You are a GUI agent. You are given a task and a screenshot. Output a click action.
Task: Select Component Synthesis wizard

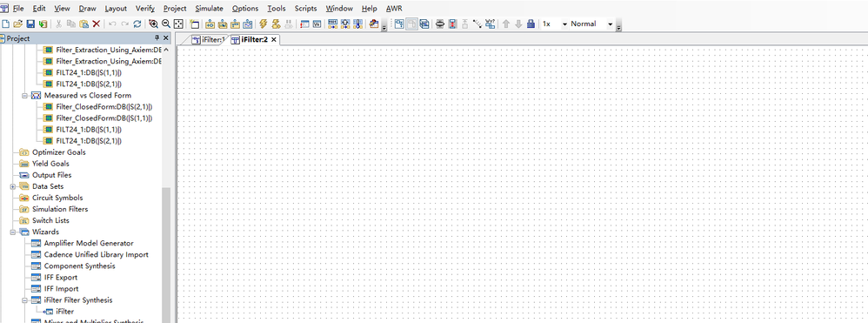coord(80,266)
